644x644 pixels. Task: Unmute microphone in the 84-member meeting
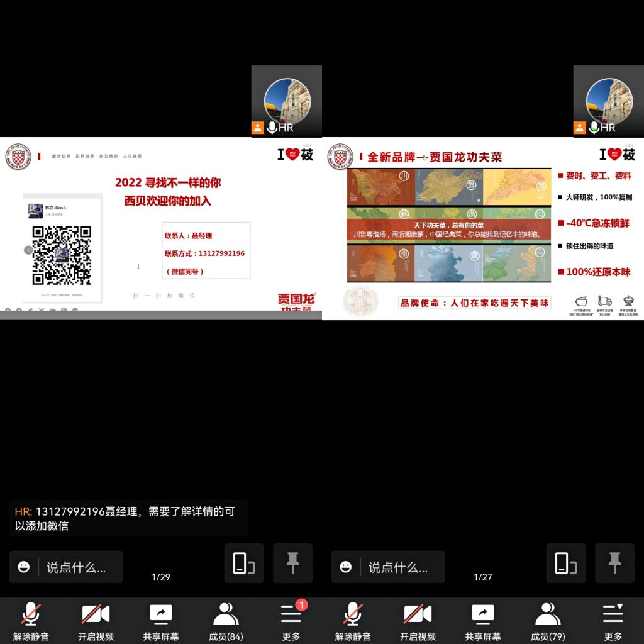(31, 620)
